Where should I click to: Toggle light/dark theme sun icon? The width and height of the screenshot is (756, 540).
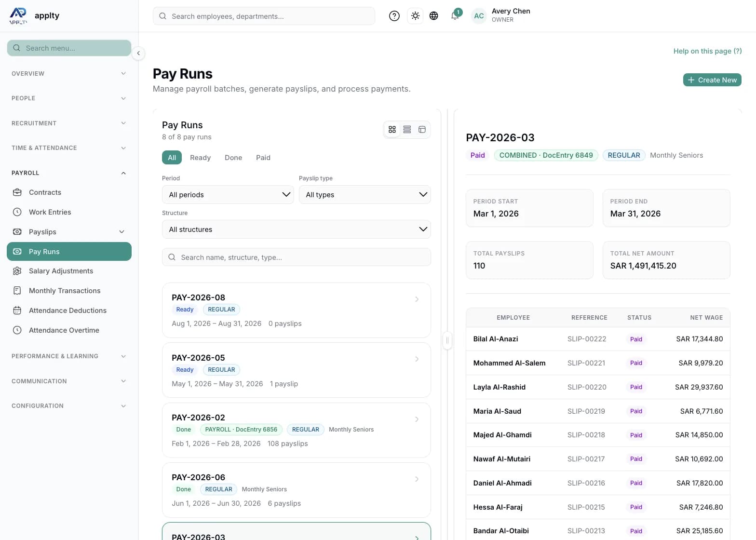415,16
